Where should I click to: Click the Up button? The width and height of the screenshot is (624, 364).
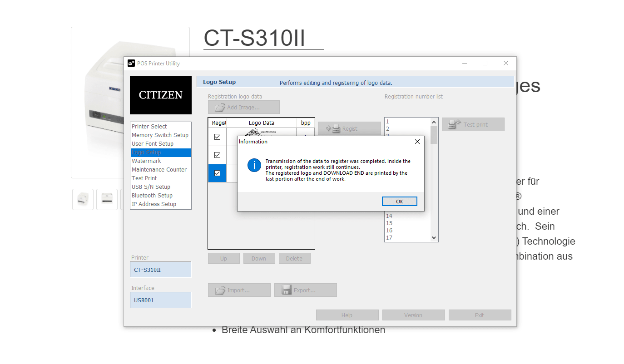(224, 258)
